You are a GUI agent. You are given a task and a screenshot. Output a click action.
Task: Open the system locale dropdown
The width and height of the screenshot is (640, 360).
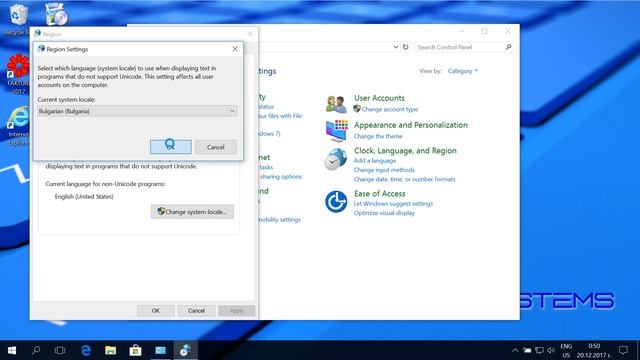pyautogui.click(x=137, y=111)
